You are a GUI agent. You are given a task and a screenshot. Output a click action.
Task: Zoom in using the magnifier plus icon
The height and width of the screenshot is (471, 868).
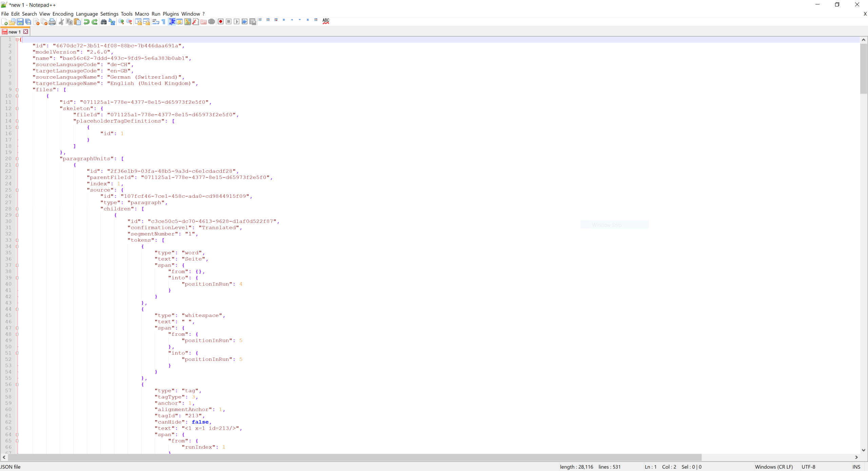click(x=121, y=22)
